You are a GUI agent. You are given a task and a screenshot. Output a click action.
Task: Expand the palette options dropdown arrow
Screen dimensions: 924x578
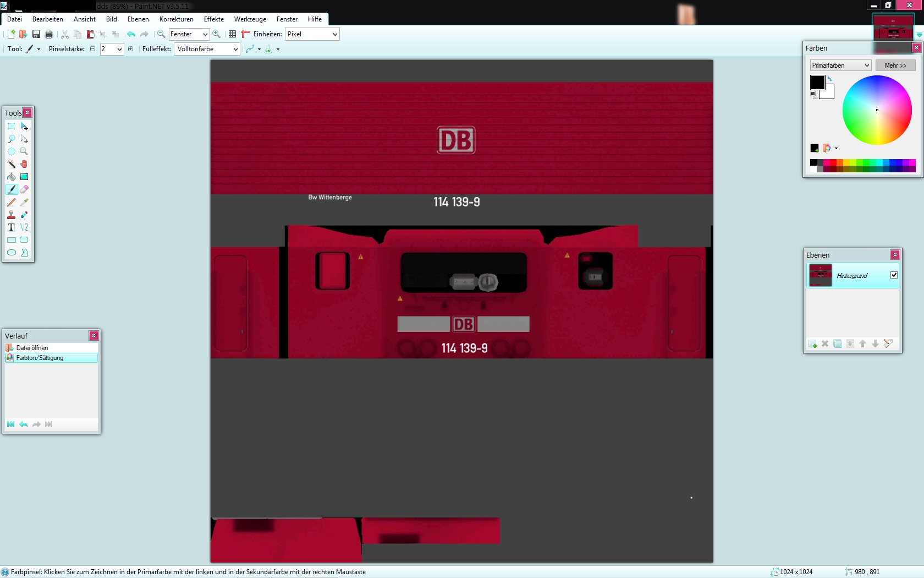pyautogui.click(x=837, y=148)
